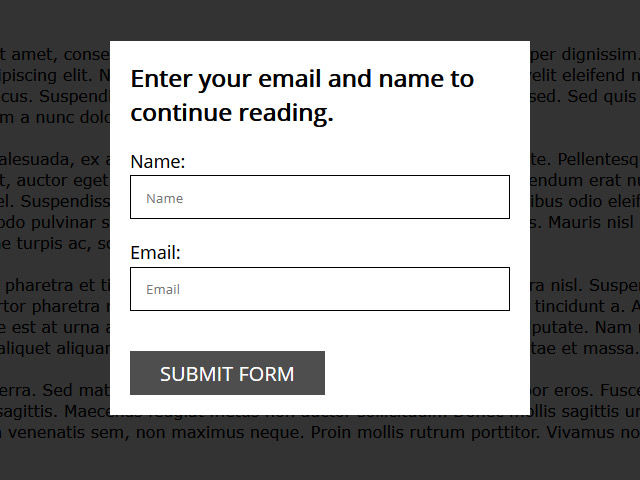The height and width of the screenshot is (480, 640).
Task: Click the "Name:" field label
Action: point(157,162)
